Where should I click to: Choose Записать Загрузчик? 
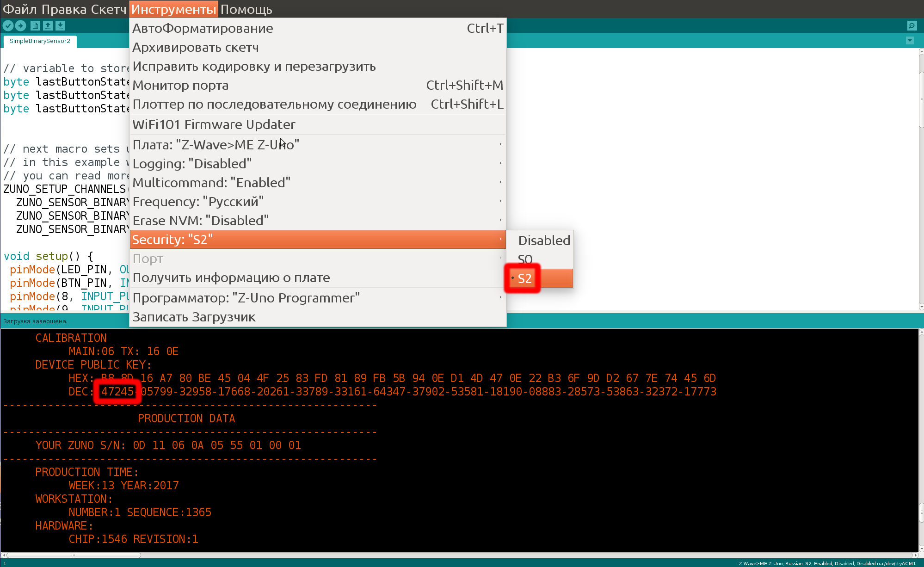point(318,317)
